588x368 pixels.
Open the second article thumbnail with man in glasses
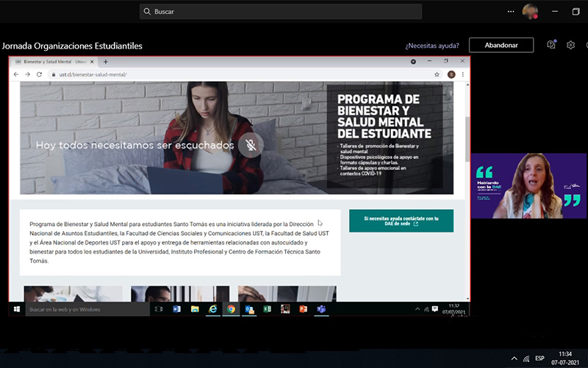pos(180,294)
